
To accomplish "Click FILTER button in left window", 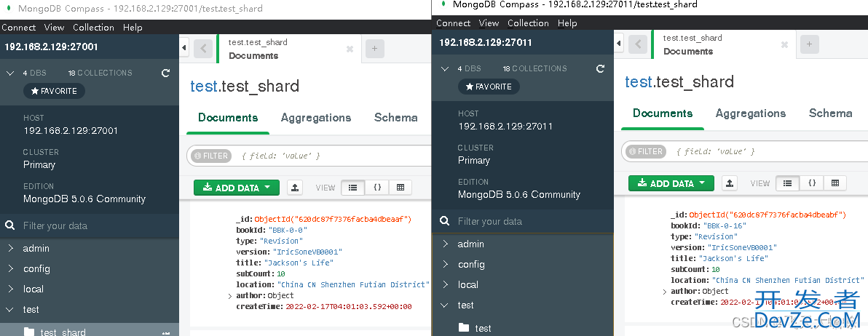I will [211, 156].
